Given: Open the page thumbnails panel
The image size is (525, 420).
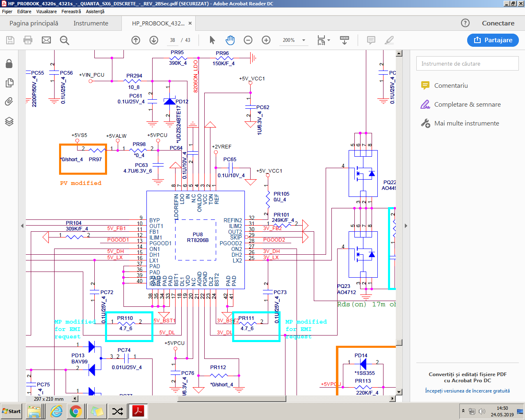Looking at the screenshot, I should pyautogui.click(x=9, y=83).
